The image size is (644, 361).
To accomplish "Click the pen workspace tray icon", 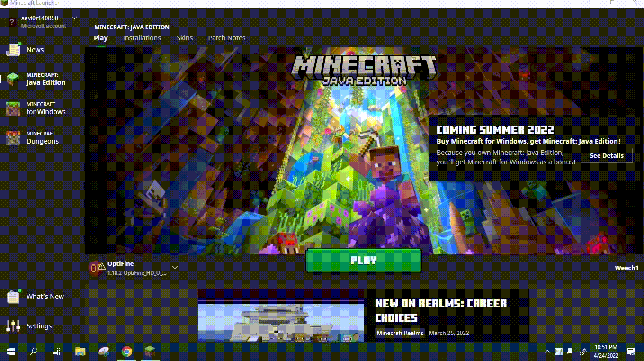I will click(x=583, y=352).
